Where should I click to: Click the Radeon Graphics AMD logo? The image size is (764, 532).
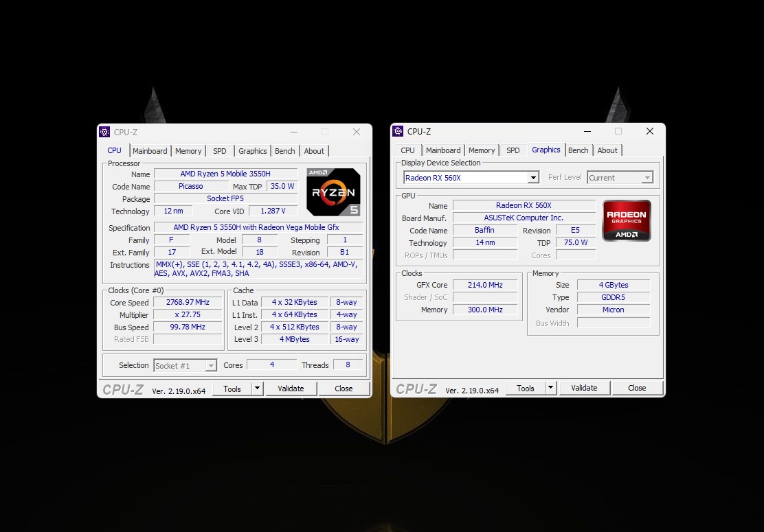point(627,220)
